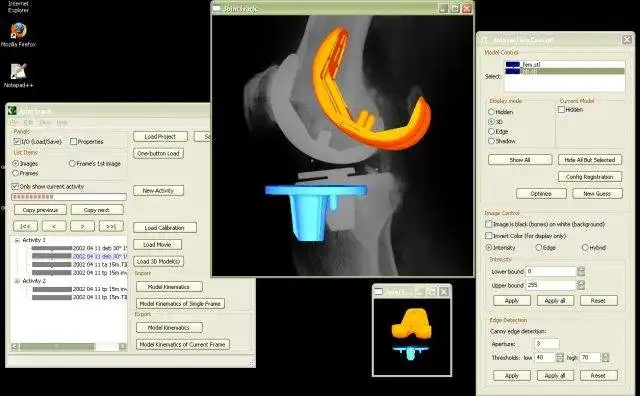Viewport: 640px width, 396px height.
Task: Click Load 3D Model(s) button
Action: coord(158,261)
